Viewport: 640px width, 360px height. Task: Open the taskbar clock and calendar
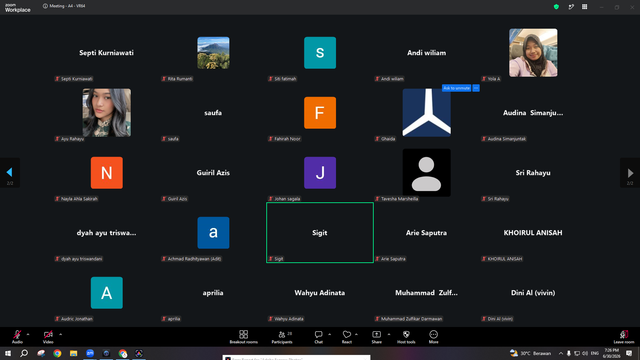(x=611, y=353)
